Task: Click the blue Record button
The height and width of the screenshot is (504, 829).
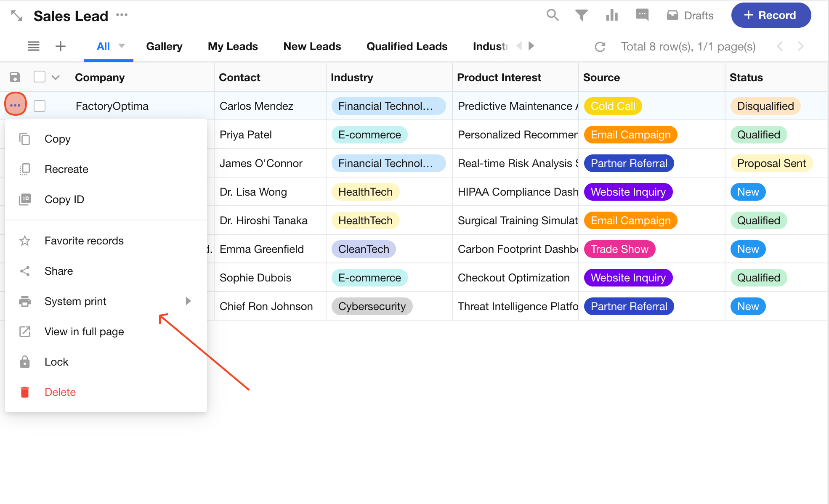Action: 771,15
